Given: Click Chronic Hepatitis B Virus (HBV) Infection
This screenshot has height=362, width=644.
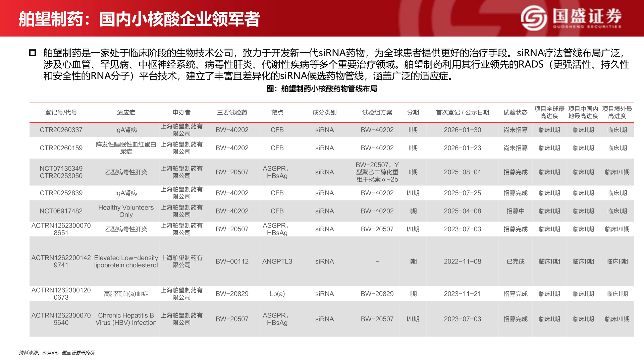Looking at the screenshot, I should 126,319.
